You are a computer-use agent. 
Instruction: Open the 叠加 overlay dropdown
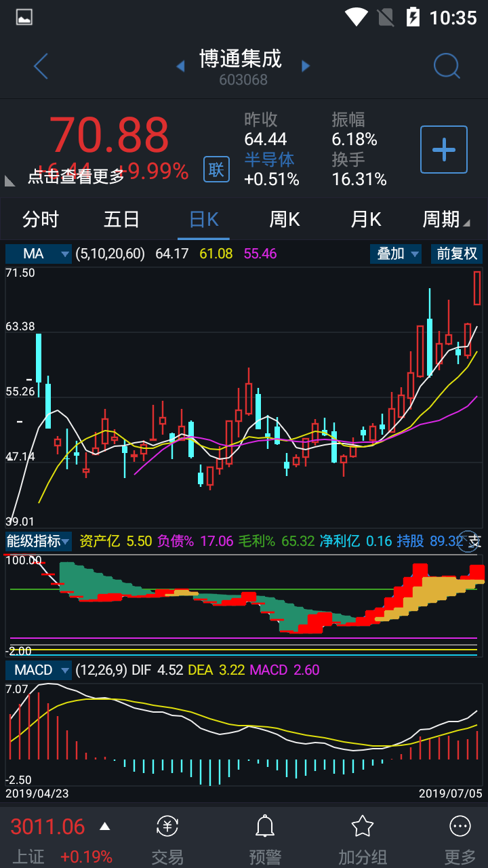(397, 254)
